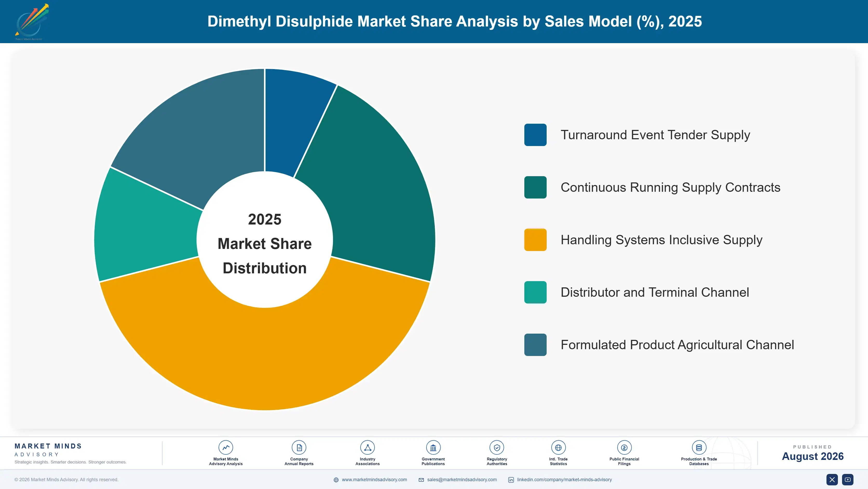Click the Continuous Running Supply Contracts swatch

[535, 187]
